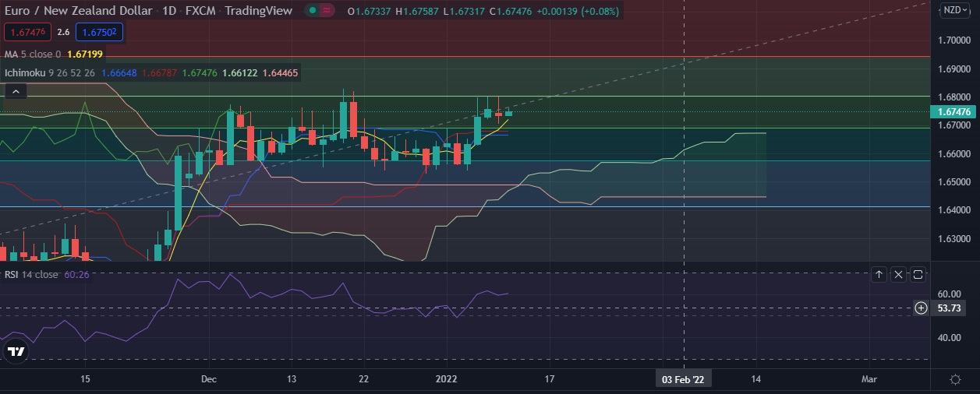Screen dimensions: 980x394
Task: Click the 1.70000 price axis label
Action: pos(955,40)
